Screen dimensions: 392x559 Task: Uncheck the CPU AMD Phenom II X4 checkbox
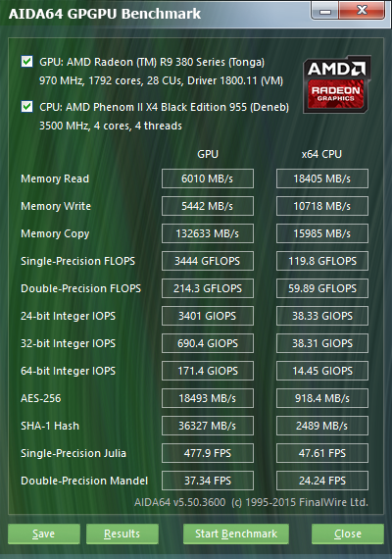click(x=27, y=106)
